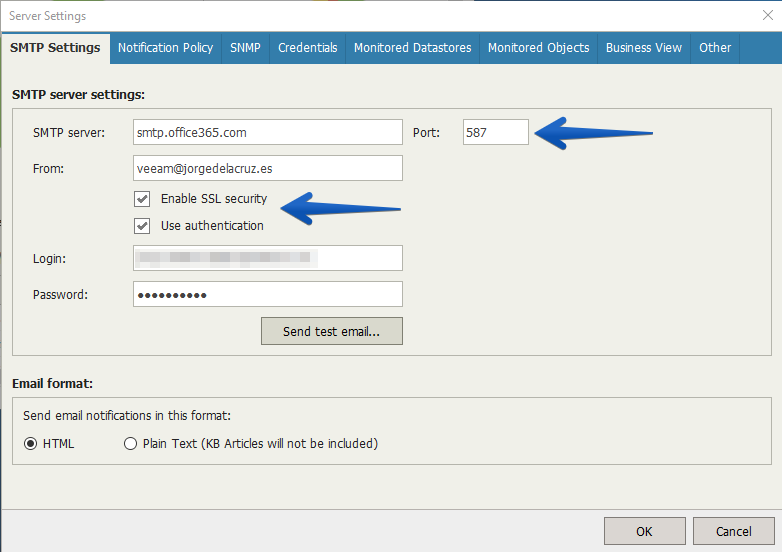782x552 pixels.
Task: Close the Server Settings window
Action: (x=768, y=15)
